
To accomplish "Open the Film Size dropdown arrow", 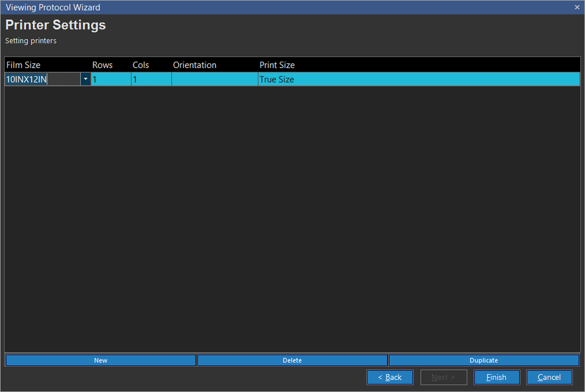I will [x=86, y=79].
